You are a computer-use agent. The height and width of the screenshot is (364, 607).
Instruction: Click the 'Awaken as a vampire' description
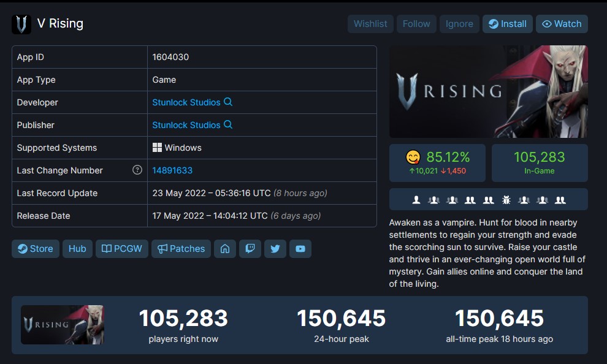pyautogui.click(x=487, y=253)
